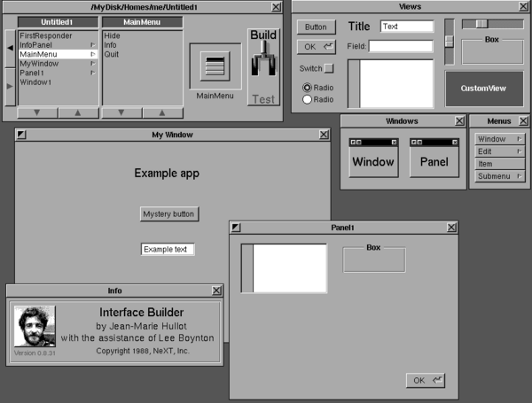Close the Views palette

coord(523,6)
